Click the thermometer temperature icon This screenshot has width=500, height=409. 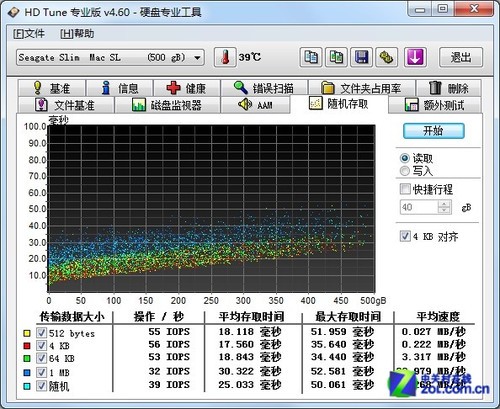[x=225, y=57]
